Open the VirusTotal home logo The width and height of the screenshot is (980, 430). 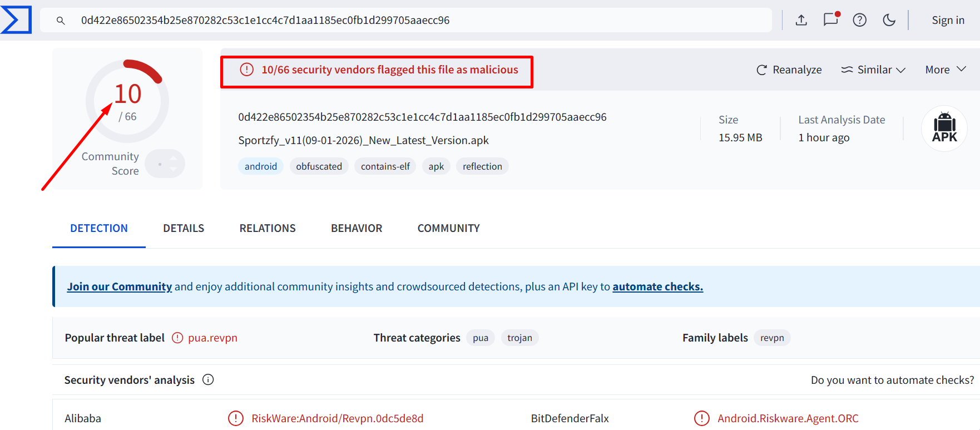coord(16,20)
